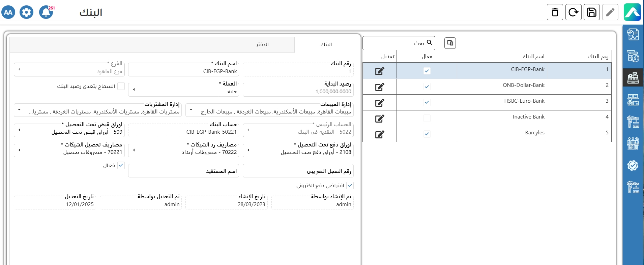
Task: Click the export icon beside search box
Action: (450, 43)
